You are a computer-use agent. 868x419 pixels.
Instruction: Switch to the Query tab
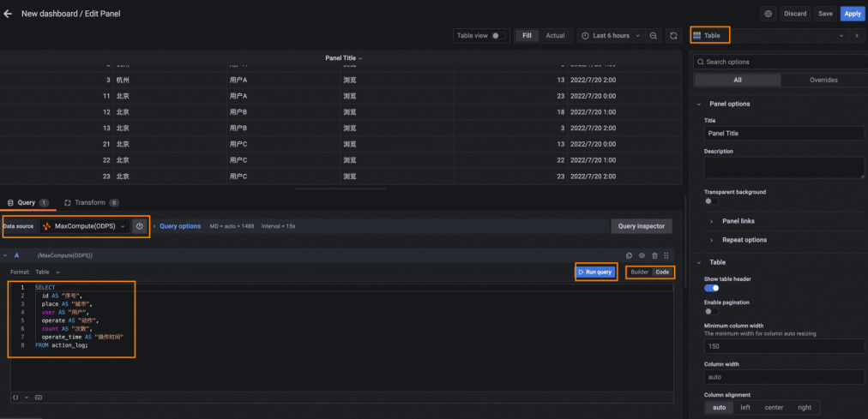[x=28, y=203]
